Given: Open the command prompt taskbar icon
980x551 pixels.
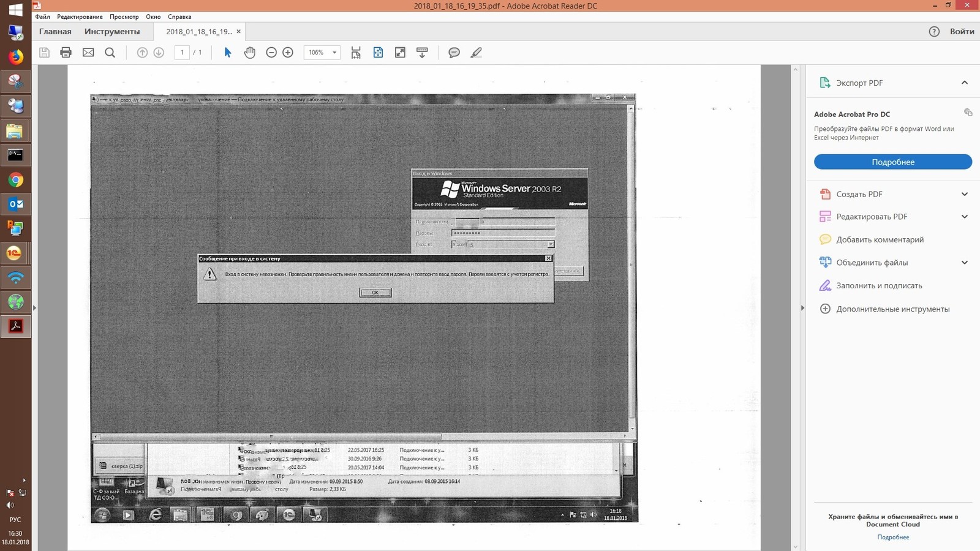Looking at the screenshot, I should (x=15, y=155).
